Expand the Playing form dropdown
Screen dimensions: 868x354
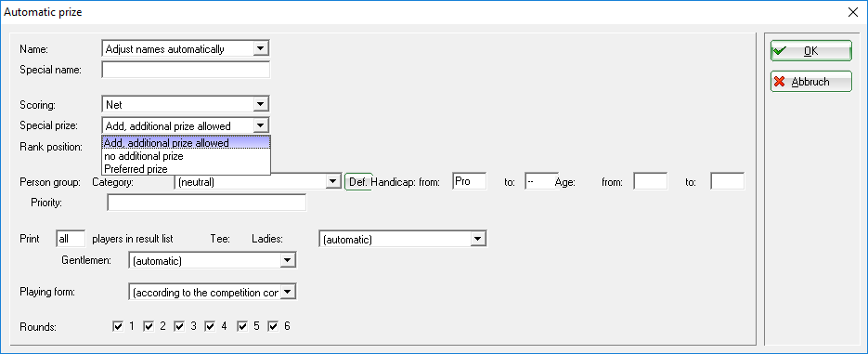point(213,293)
